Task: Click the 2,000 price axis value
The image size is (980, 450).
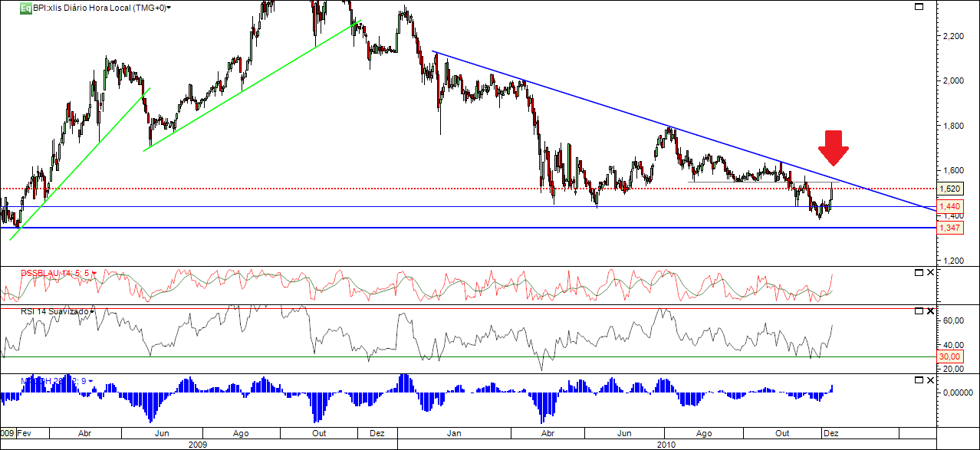Action: (x=953, y=80)
